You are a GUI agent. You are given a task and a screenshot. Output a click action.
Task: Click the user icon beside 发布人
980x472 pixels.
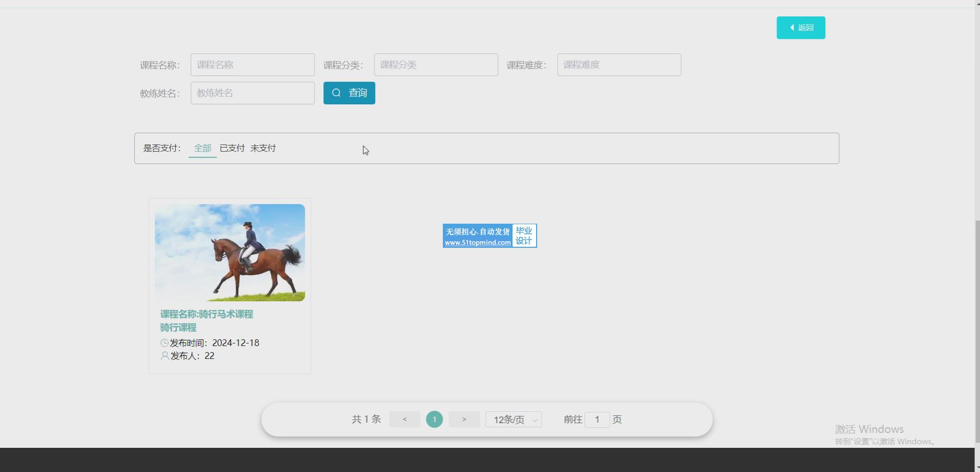pyautogui.click(x=165, y=356)
